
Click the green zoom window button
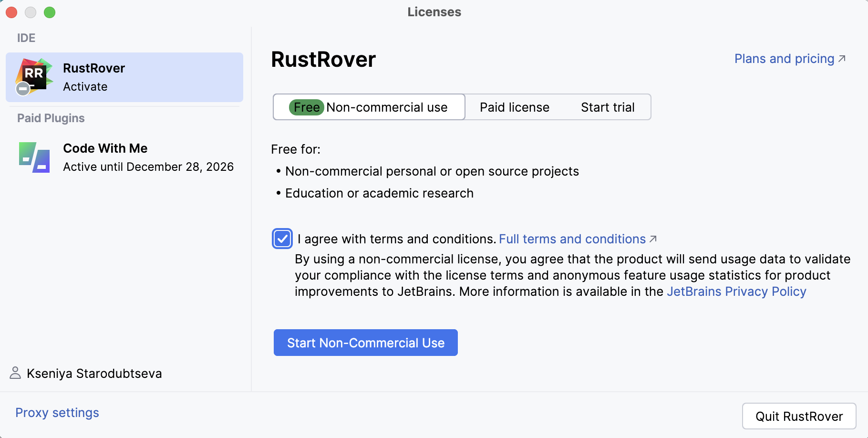(x=50, y=12)
